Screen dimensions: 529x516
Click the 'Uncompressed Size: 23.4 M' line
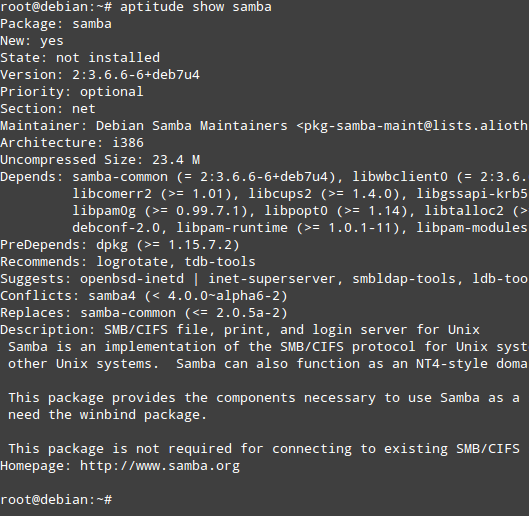coord(100,160)
